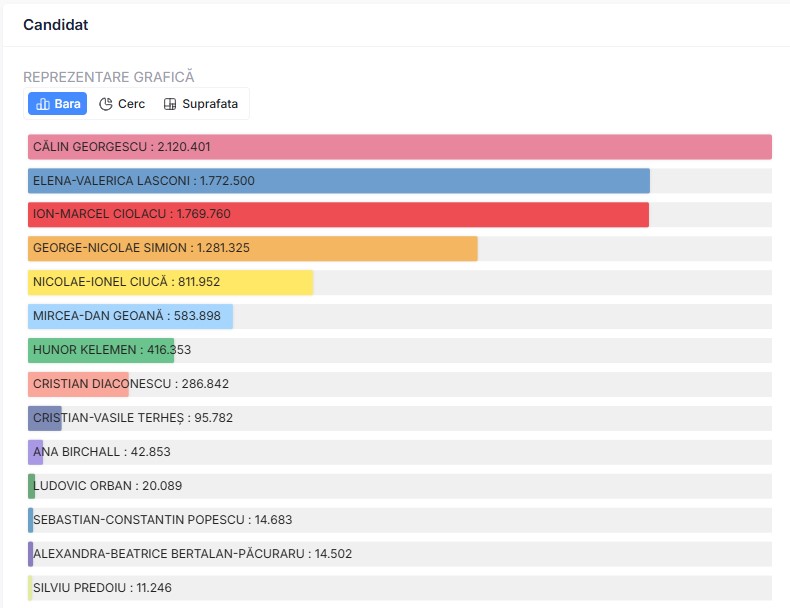Click the Sebastian-Constantin Popescu result row

400,521
